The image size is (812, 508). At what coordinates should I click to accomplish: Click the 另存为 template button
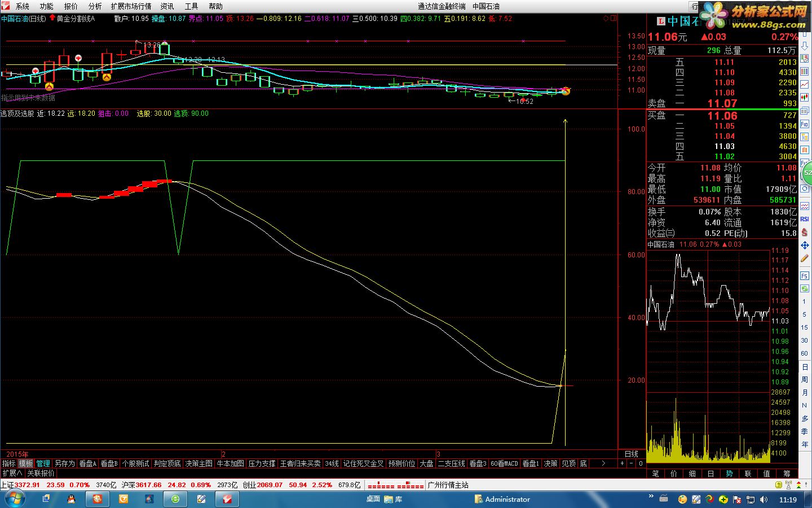pos(65,463)
